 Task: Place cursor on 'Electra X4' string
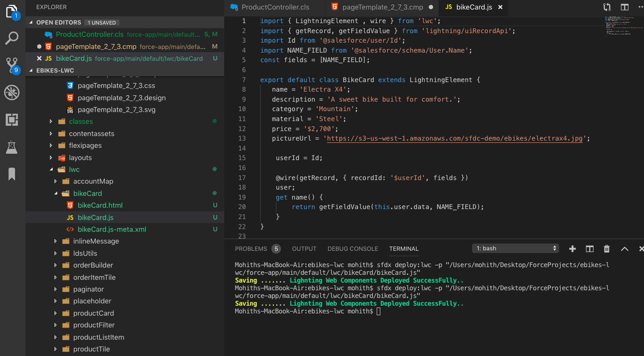323,90
